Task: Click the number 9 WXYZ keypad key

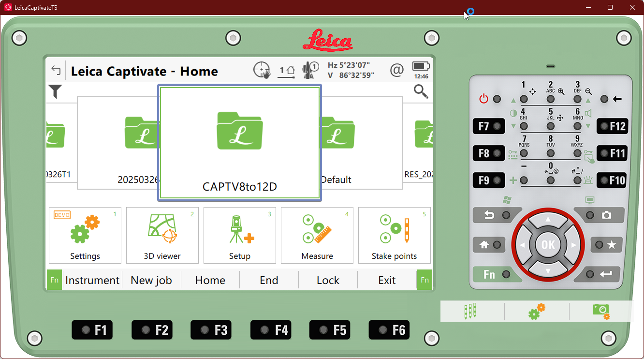Action: (x=577, y=153)
